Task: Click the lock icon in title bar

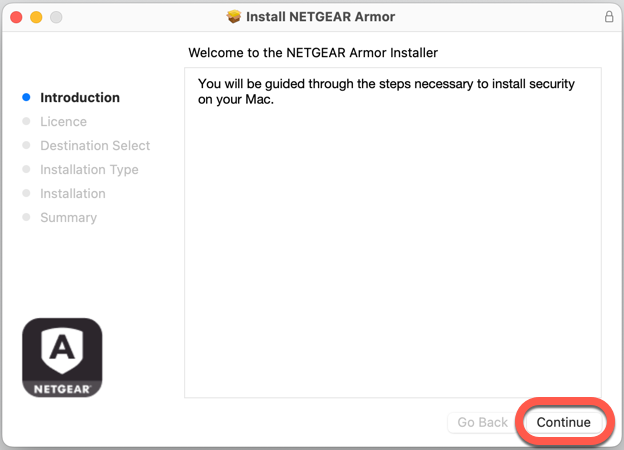Action: coord(609,17)
